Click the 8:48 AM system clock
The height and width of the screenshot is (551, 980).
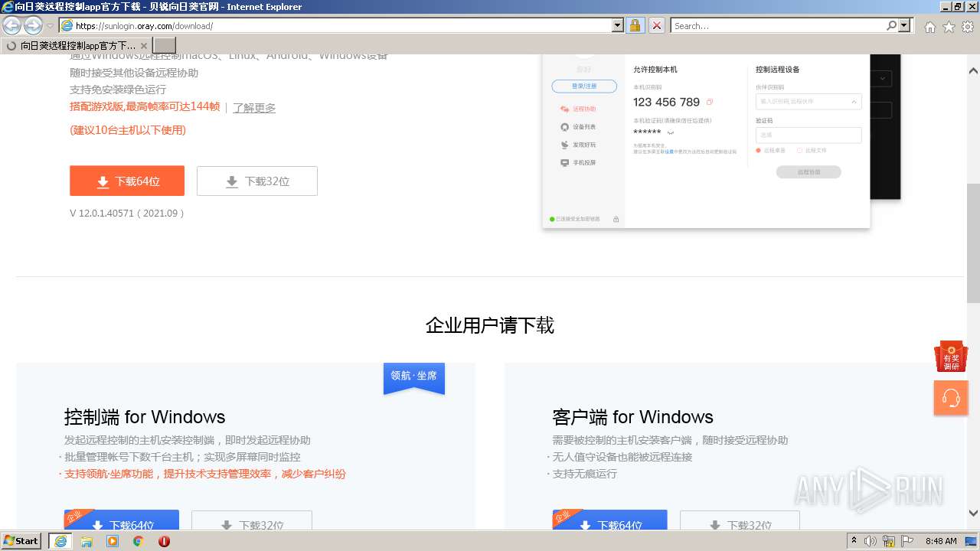tap(941, 541)
